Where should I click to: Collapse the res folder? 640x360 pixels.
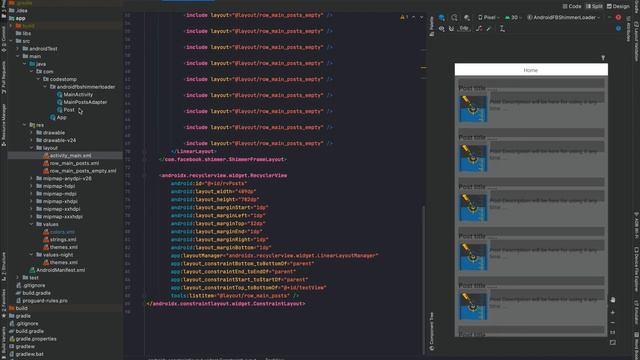pos(24,125)
